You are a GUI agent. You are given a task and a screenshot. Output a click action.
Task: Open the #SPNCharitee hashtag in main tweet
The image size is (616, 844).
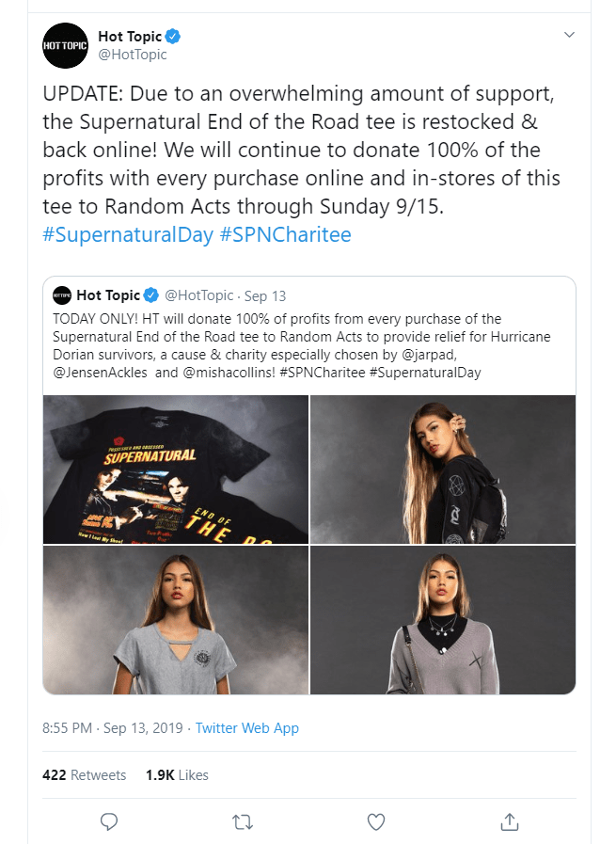tap(285, 234)
